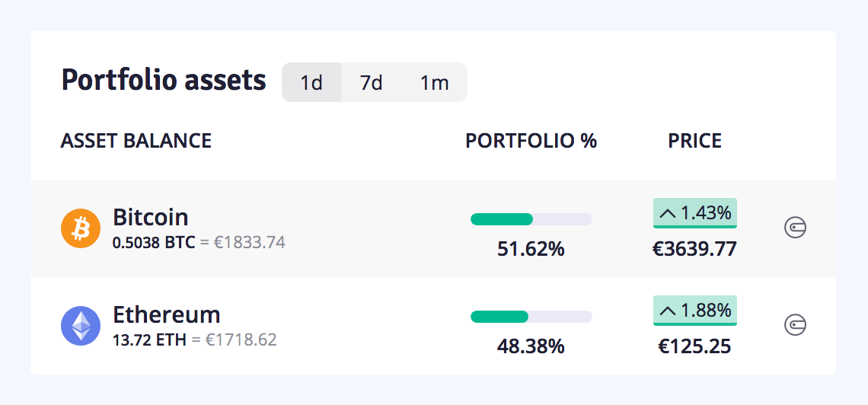Click the blue Ethereum logo icon

tap(80, 326)
